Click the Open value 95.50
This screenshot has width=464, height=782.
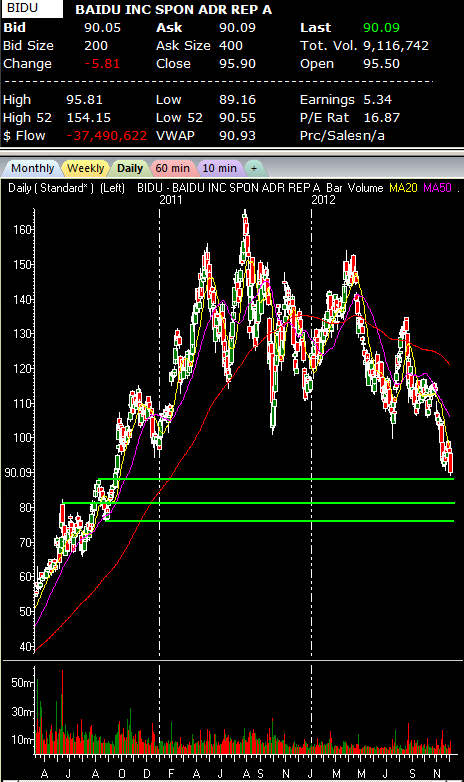coord(381,64)
